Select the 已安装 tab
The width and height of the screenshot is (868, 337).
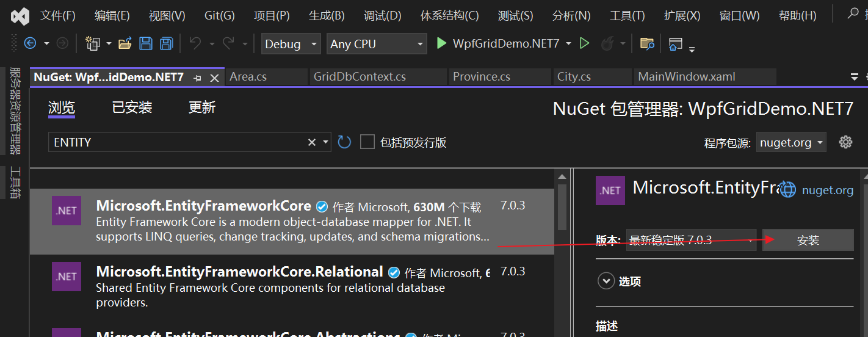click(132, 108)
